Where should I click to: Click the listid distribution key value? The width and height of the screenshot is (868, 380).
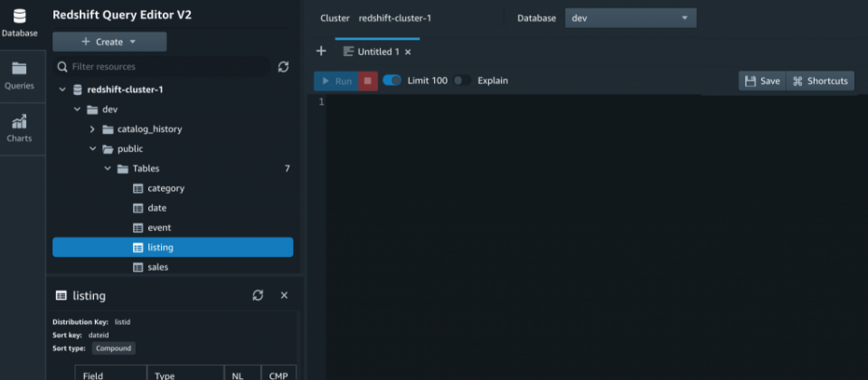[x=122, y=321]
